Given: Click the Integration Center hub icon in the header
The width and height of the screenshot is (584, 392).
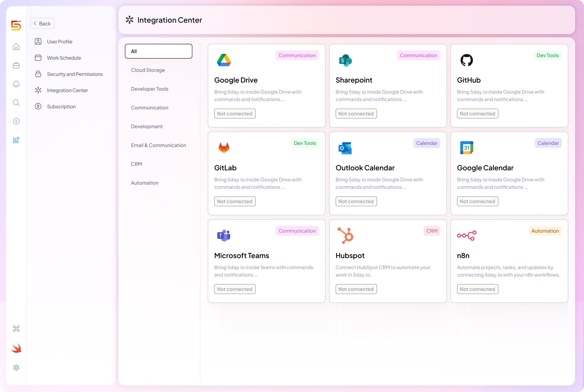Looking at the screenshot, I should click(130, 20).
